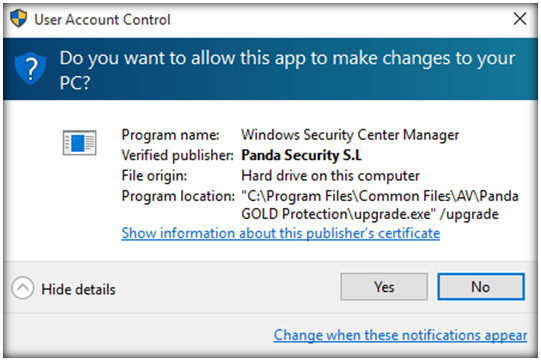Click the User Account Control title text
Viewport: 541px width, 361px height.
[x=102, y=20]
